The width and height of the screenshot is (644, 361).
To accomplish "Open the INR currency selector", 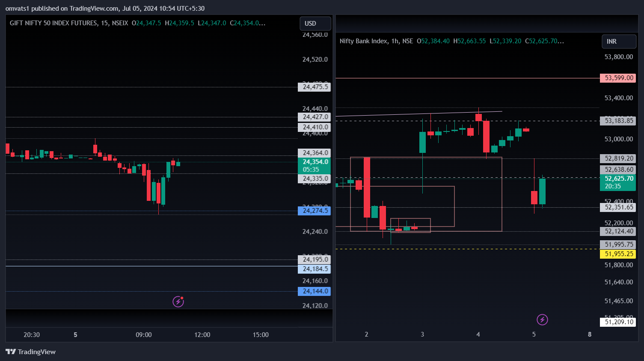I will click(x=619, y=42).
